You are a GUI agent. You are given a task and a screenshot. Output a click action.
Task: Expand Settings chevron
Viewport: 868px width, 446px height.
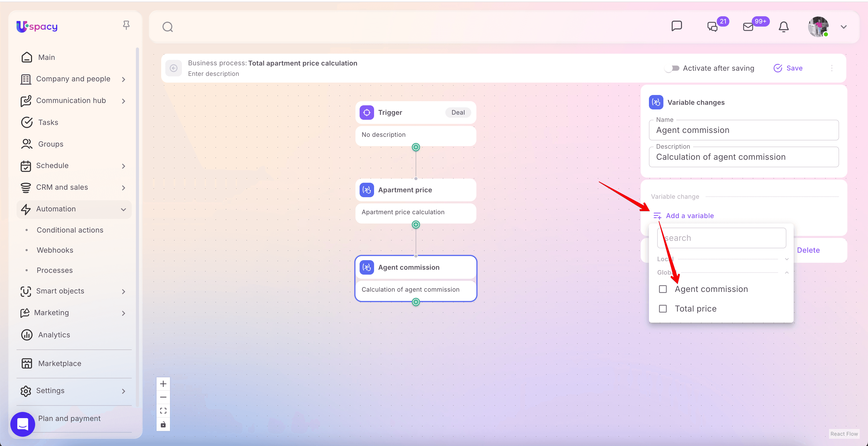point(124,391)
